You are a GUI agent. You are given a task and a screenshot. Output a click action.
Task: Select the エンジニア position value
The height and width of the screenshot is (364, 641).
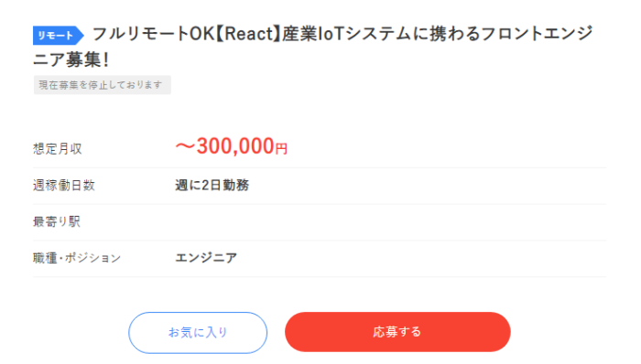point(206,258)
